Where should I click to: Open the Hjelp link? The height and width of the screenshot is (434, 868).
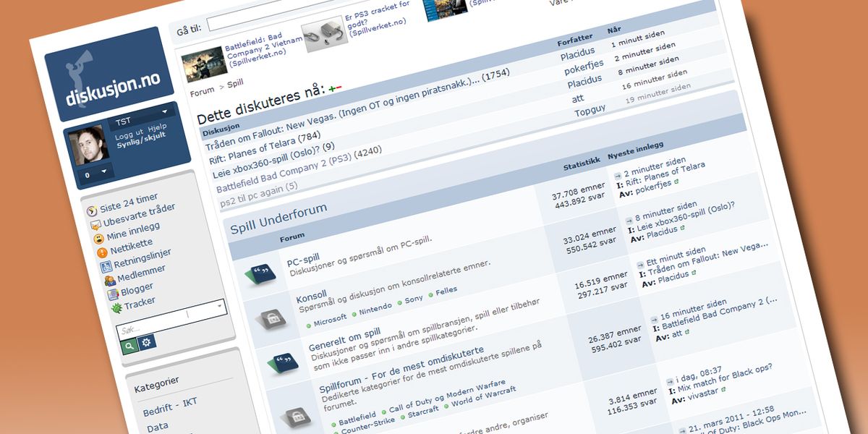(157, 127)
